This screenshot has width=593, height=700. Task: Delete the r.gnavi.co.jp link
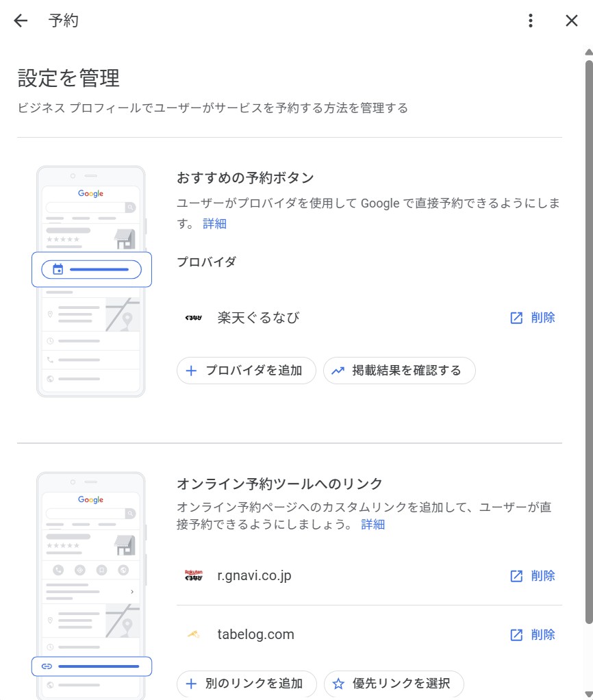click(543, 576)
